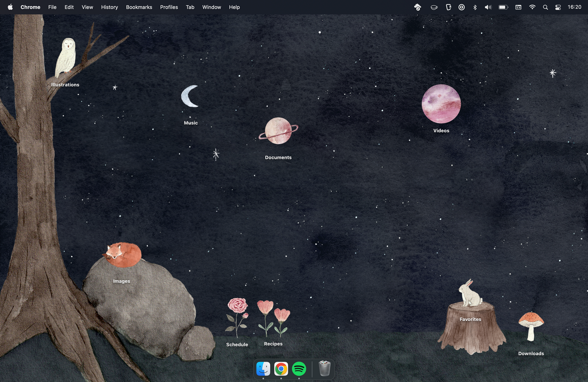Open the Trash in the Dock
588x382 pixels.
(324, 369)
